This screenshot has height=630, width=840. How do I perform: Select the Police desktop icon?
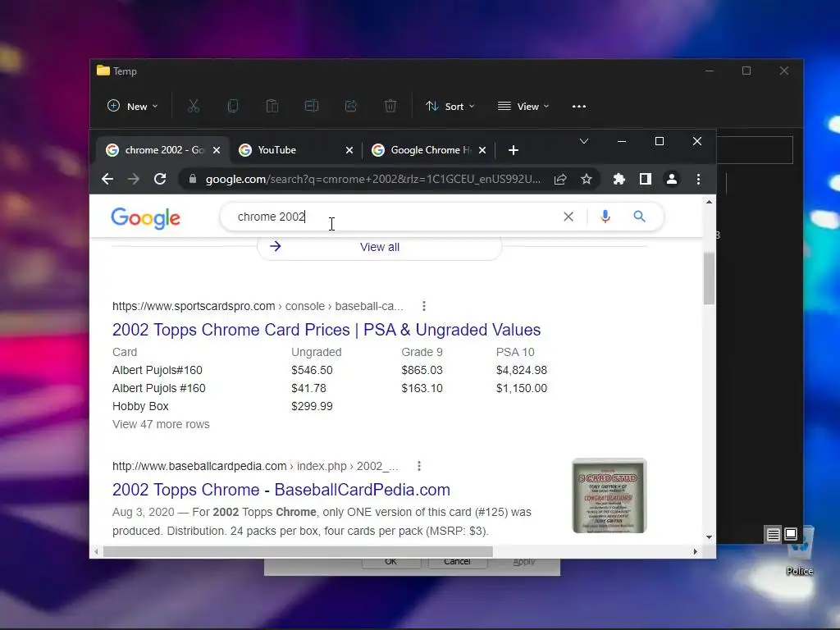point(800,552)
